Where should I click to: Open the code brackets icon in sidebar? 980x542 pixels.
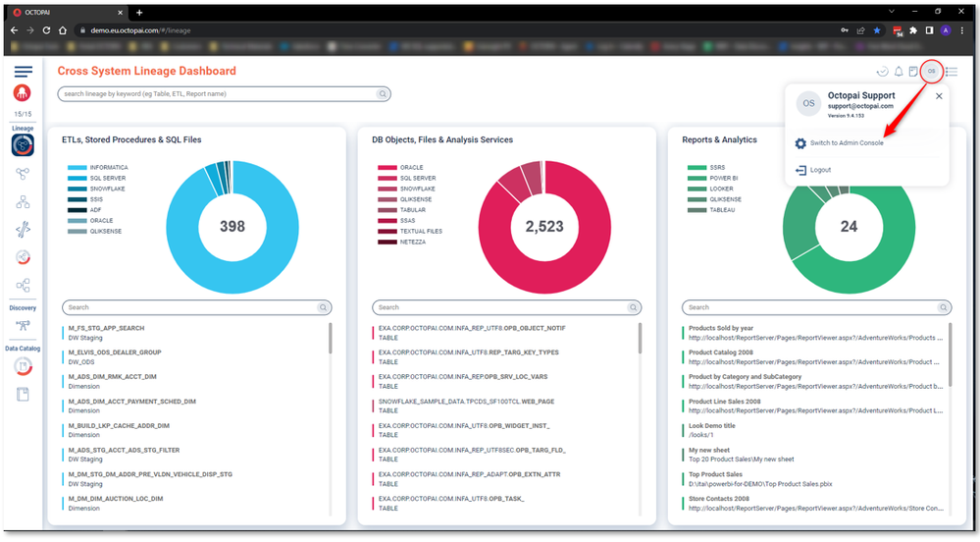click(x=24, y=230)
